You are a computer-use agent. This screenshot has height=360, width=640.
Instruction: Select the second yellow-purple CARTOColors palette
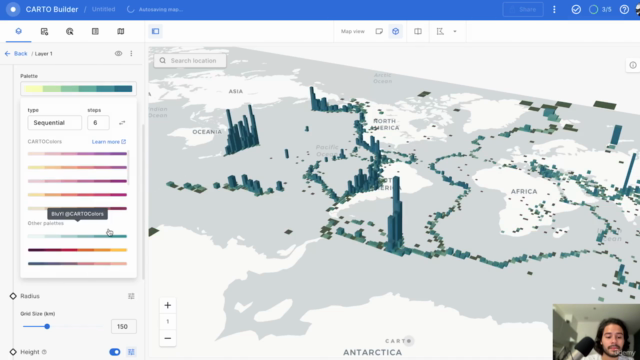(77, 167)
